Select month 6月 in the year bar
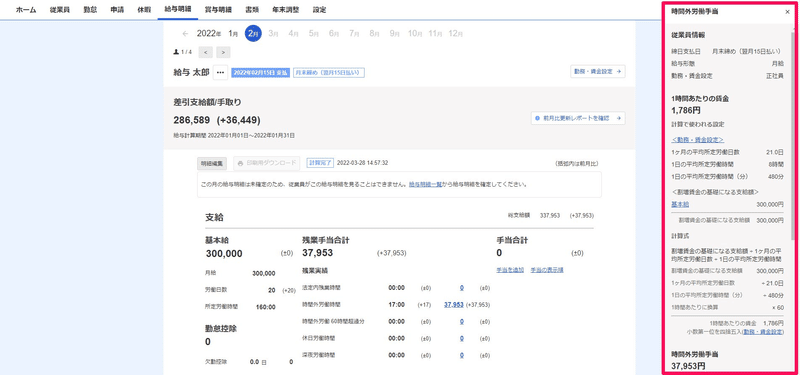Viewport: 800px width, 375px height. click(334, 34)
